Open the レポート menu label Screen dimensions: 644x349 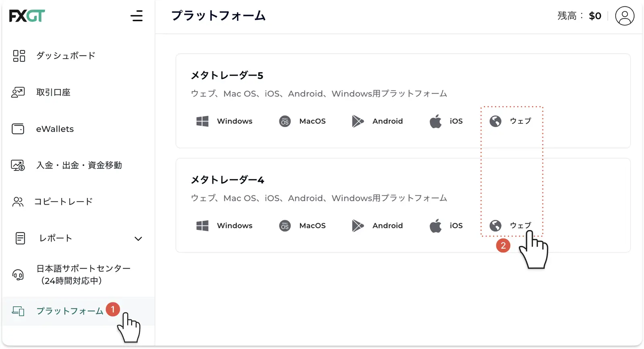click(56, 238)
